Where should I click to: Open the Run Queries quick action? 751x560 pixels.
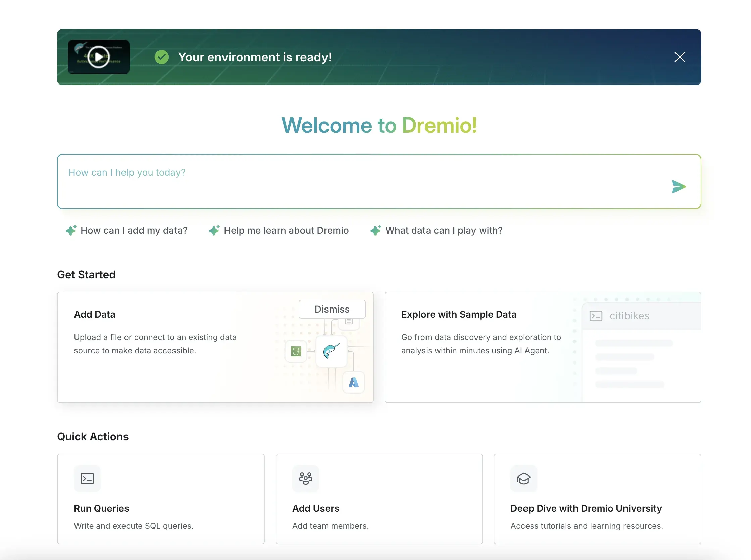(x=161, y=499)
